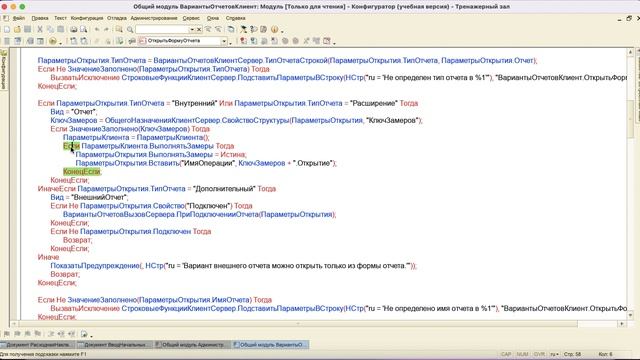
Task: Open the Отладка menu
Action: point(117,18)
